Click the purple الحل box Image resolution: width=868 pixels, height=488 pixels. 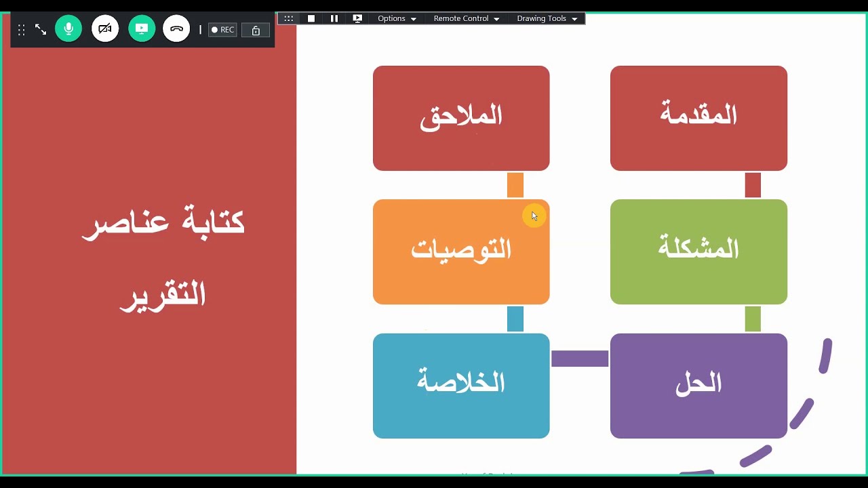pyautogui.click(x=698, y=386)
